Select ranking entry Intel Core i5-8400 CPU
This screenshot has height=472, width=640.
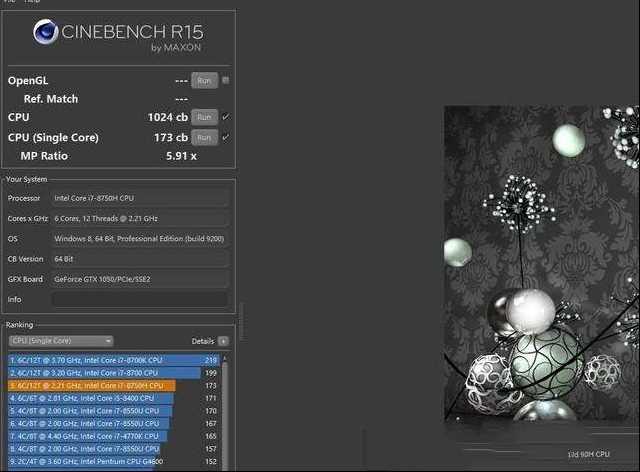click(113, 398)
